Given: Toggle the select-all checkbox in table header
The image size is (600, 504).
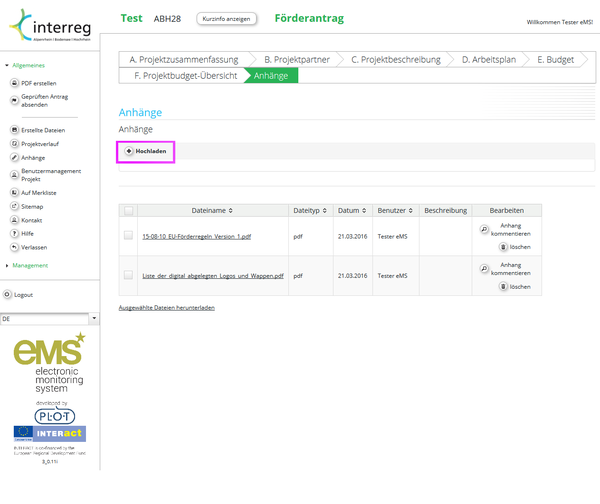Looking at the screenshot, I should pyautogui.click(x=128, y=211).
